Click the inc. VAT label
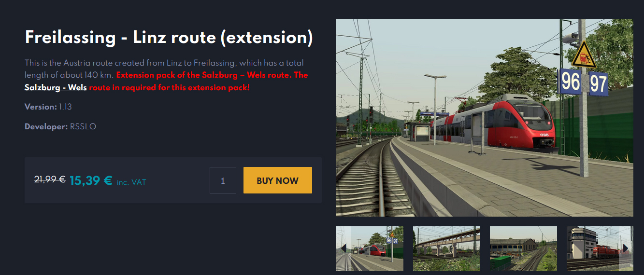Screen dimensions: 644x275 click(131, 182)
